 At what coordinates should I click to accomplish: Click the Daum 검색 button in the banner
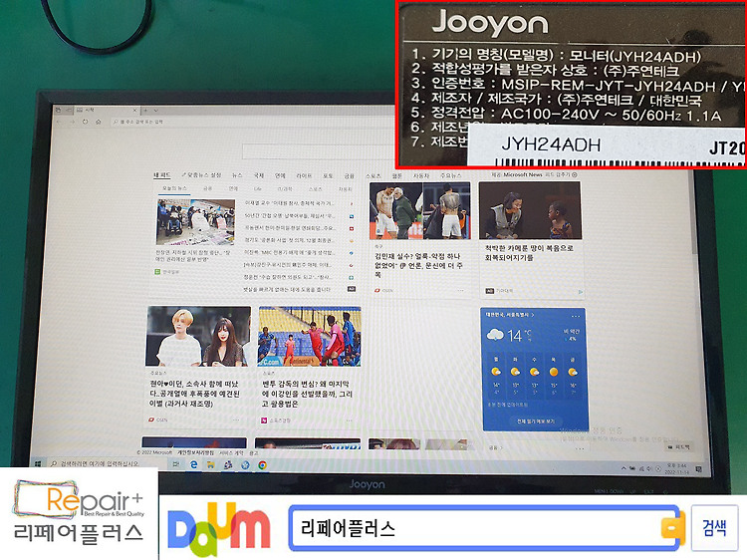(714, 528)
